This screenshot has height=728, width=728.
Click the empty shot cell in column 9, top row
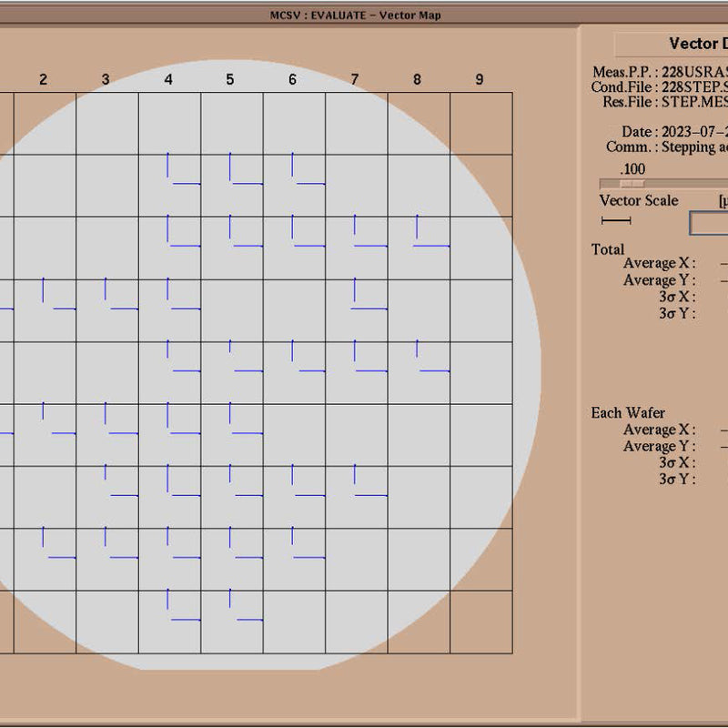(481, 124)
